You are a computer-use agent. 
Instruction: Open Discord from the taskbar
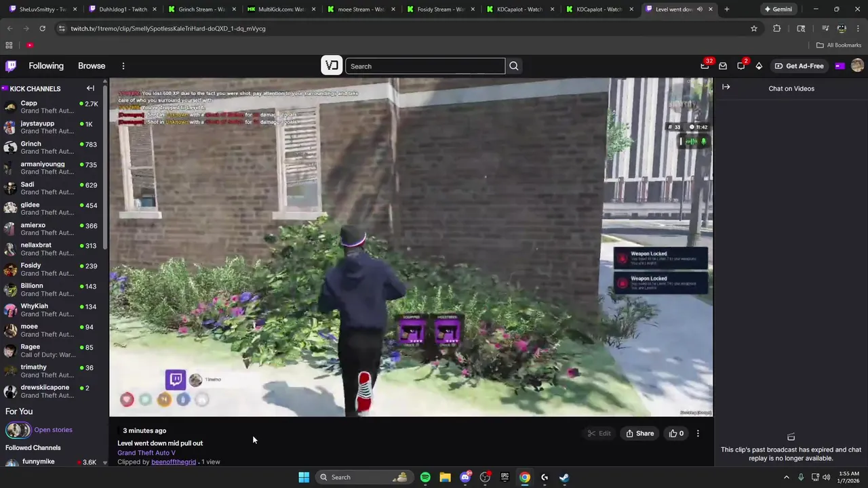point(465,477)
